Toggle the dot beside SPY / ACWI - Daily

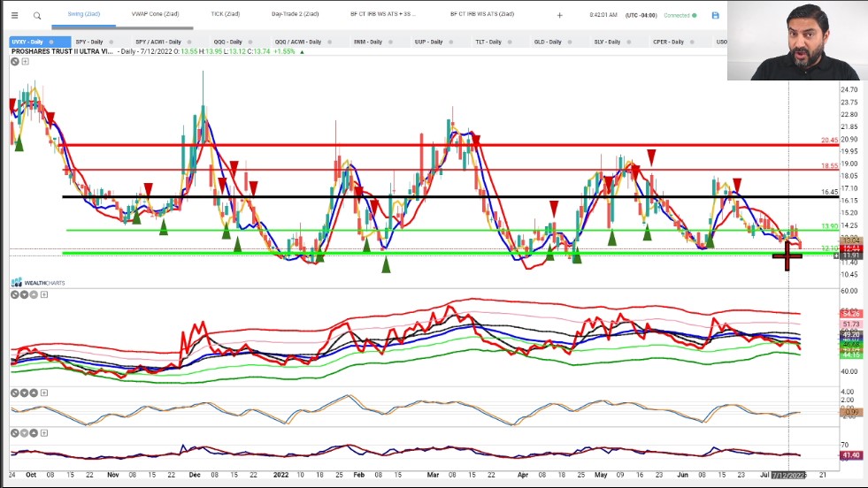[189, 42]
